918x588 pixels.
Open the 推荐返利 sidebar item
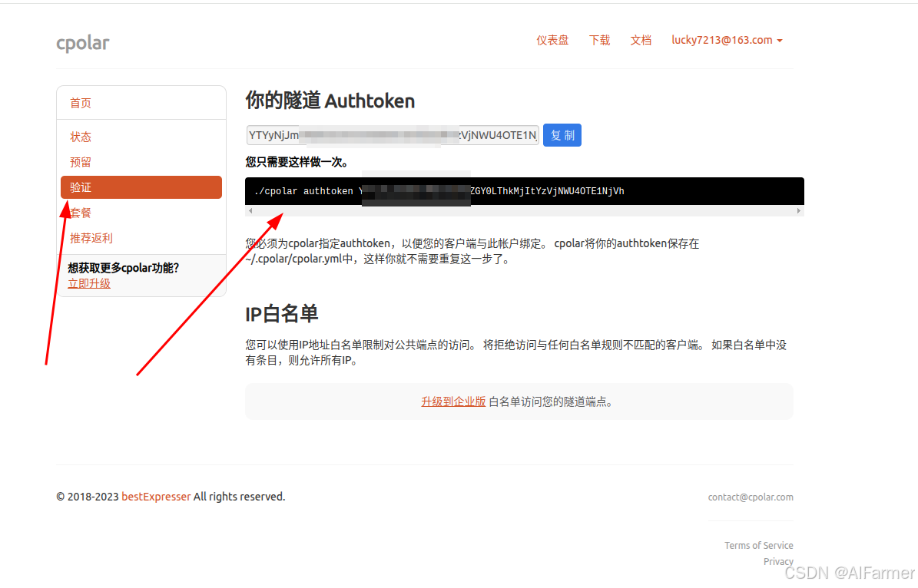91,238
